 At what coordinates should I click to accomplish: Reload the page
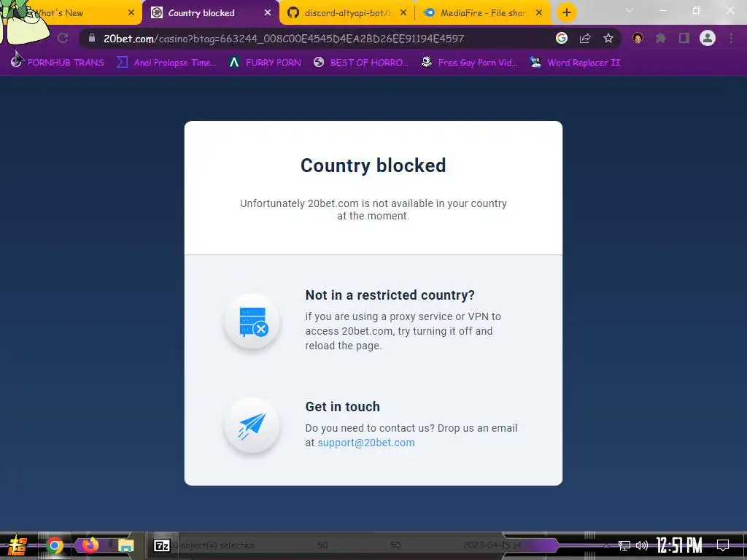63,38
